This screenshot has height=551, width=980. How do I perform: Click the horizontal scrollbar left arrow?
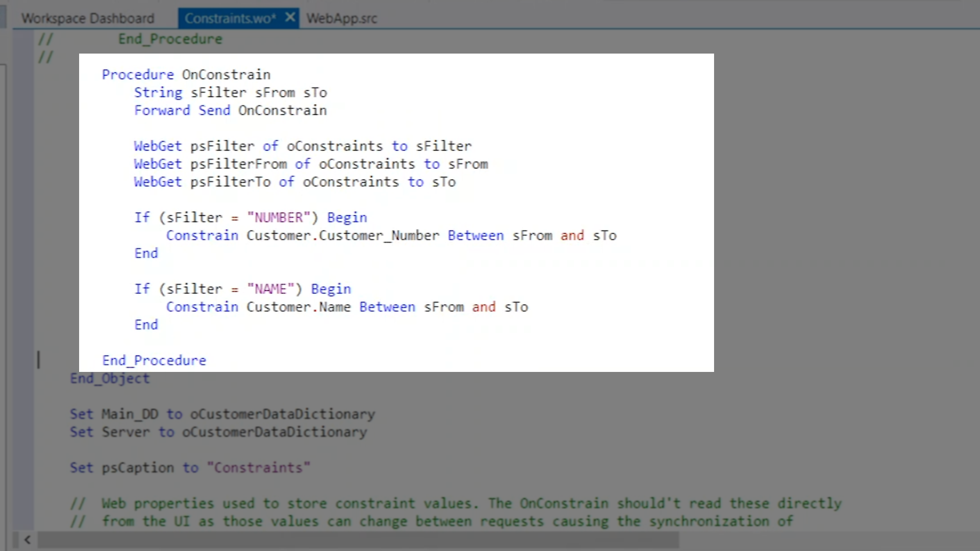[27, 539]
